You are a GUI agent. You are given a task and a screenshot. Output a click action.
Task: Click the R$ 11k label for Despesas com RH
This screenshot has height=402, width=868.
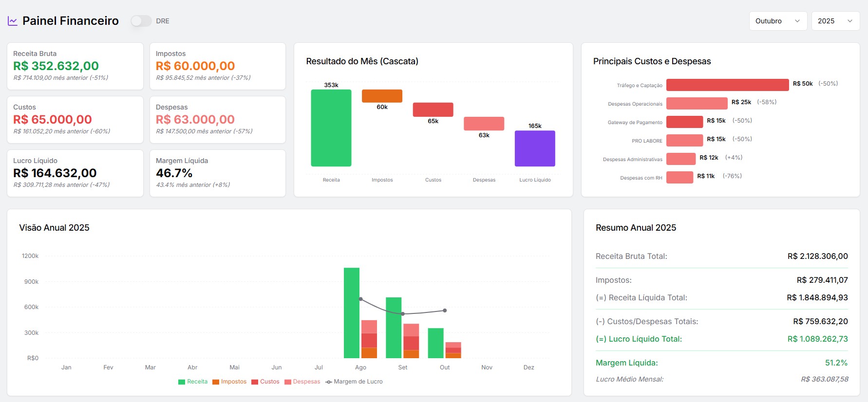point(706,176)
